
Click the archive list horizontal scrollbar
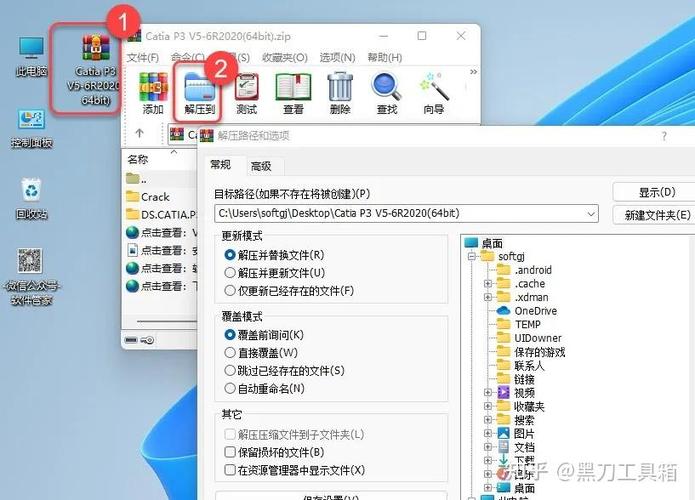pos(167,321)
